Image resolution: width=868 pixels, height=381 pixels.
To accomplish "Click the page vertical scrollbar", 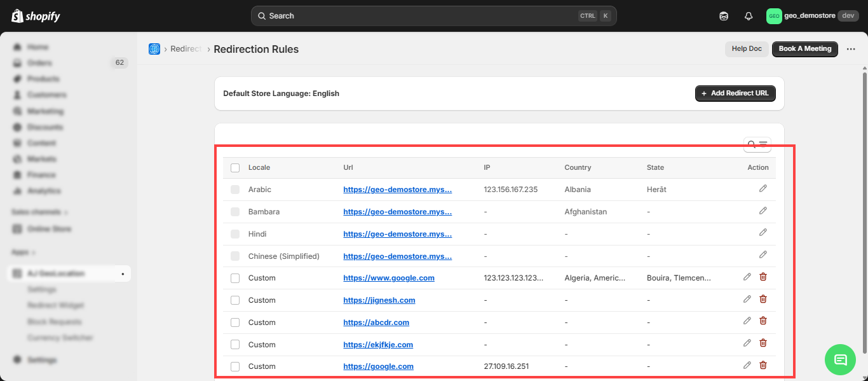I will pyautogui.click(x=864, y=191).
